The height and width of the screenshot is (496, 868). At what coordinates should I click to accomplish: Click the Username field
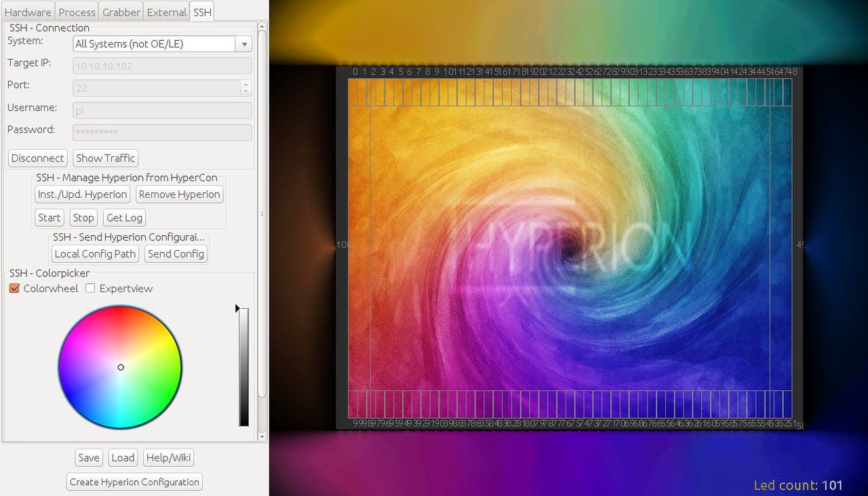click(162, 110)
